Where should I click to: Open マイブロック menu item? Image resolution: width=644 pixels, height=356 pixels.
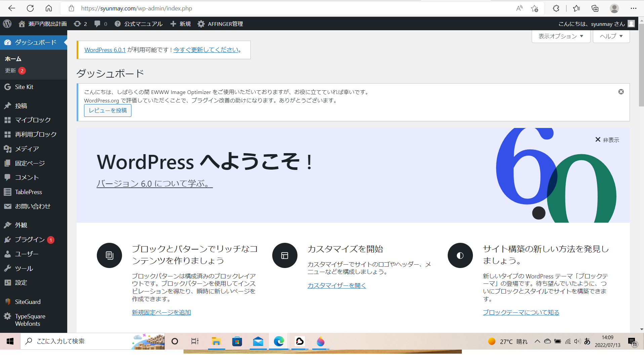coord(34,120)
